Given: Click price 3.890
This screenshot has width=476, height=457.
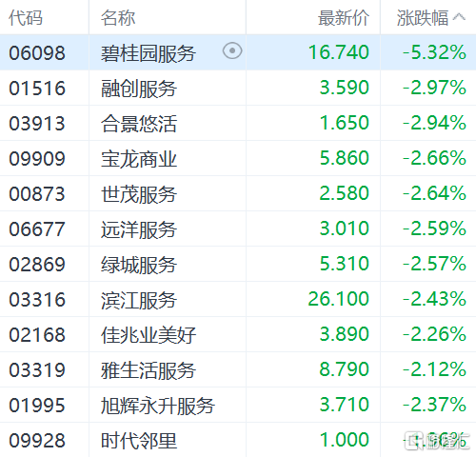Looking at the screenshot, I should (x=345, y=334).
